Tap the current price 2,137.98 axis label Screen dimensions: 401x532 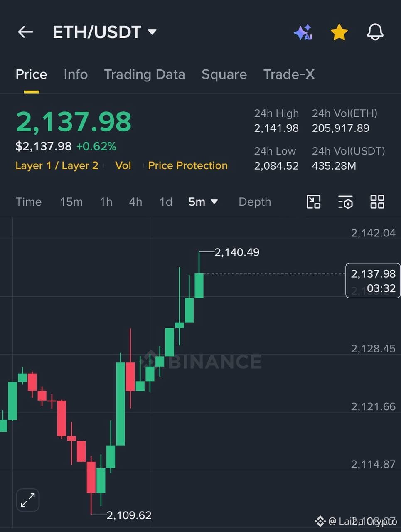(373, 281)
